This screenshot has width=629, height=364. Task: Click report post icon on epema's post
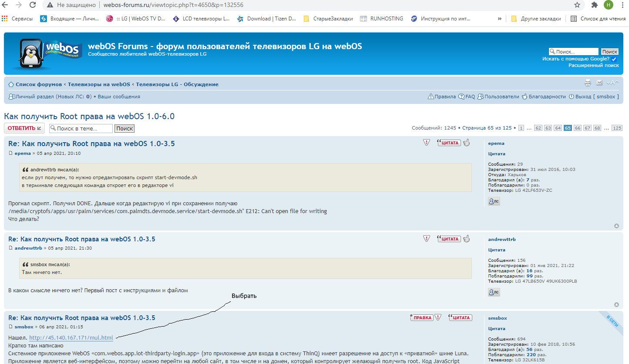[427, 143]
